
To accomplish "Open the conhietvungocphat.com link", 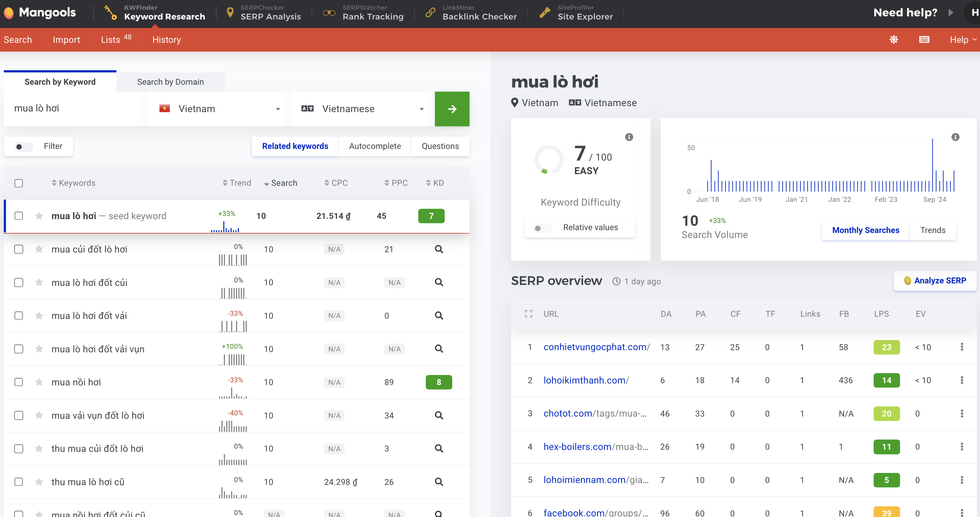I will (596, 347).
